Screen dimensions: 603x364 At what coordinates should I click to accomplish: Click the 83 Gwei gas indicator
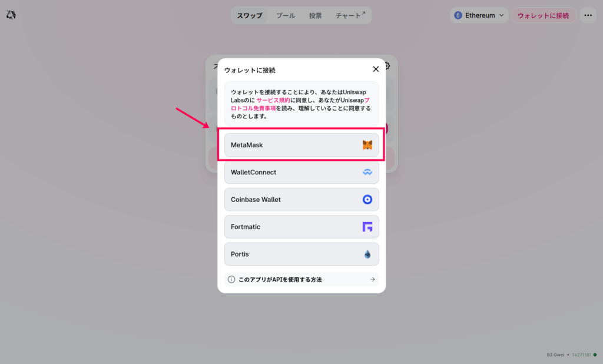click(555, 355)
